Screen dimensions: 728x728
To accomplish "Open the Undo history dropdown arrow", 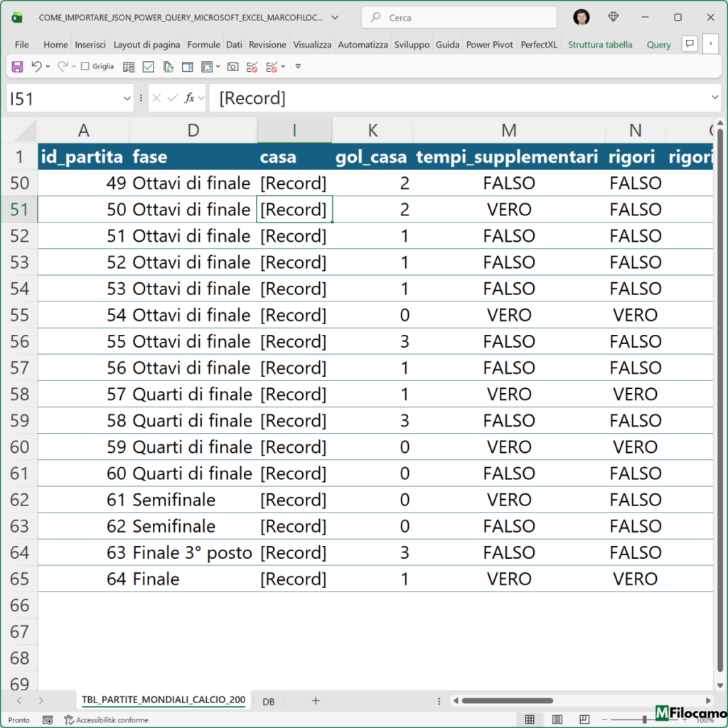I will [48, 66].
